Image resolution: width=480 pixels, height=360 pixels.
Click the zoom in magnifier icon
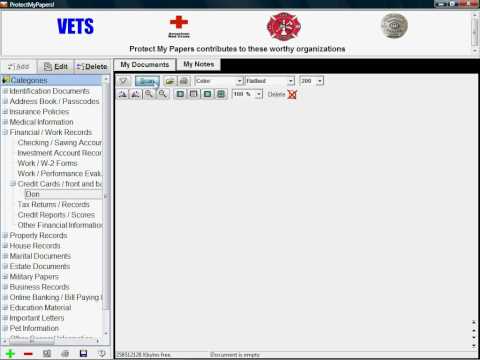tap(149, 94)
